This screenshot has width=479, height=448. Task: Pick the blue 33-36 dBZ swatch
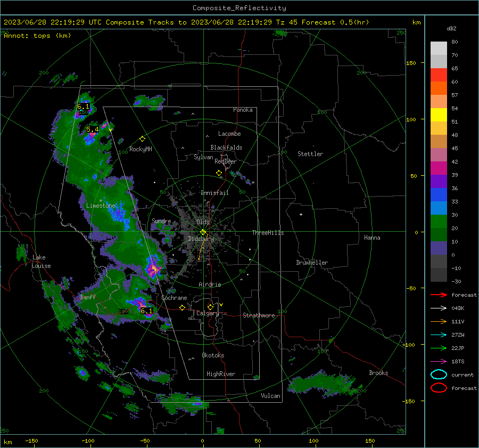coord(439,195)
